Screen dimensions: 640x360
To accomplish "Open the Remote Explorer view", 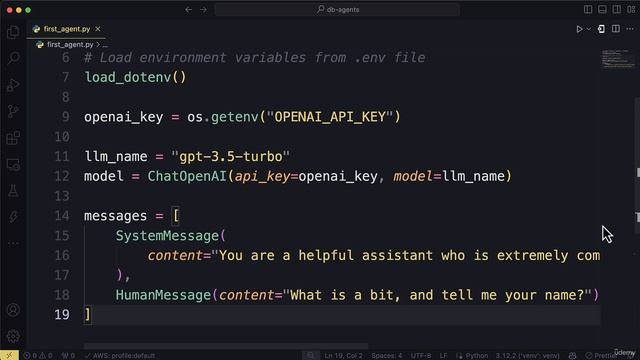I will click(x=13, y=164).
